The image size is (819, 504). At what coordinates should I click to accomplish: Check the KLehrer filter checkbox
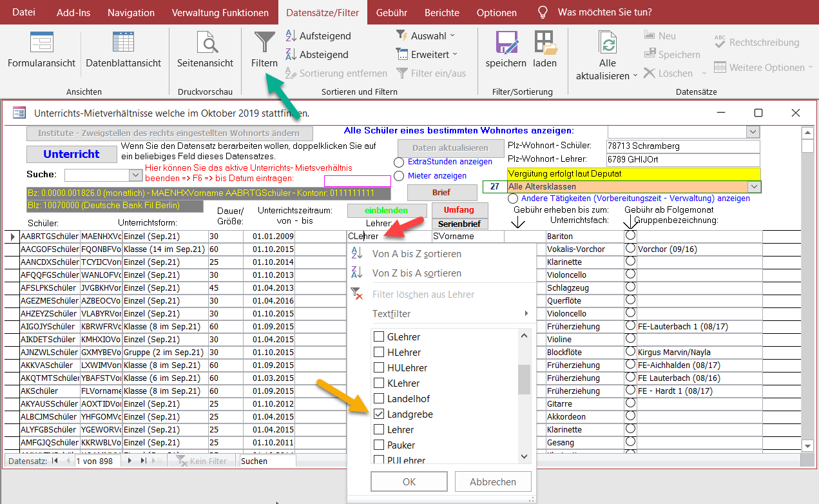click(379, 383)
